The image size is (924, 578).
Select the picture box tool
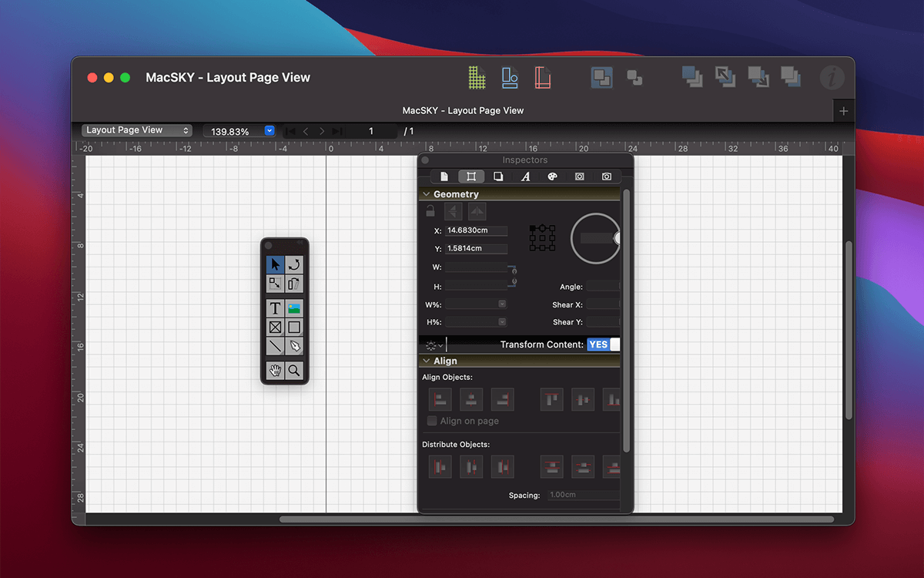point(294,308)
